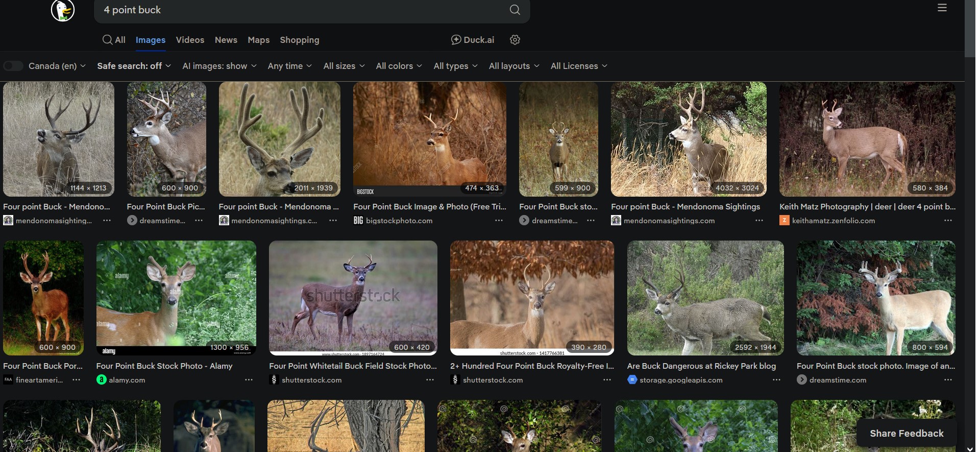Open options for 800 × 594 dreamstime result

point(948,380)
